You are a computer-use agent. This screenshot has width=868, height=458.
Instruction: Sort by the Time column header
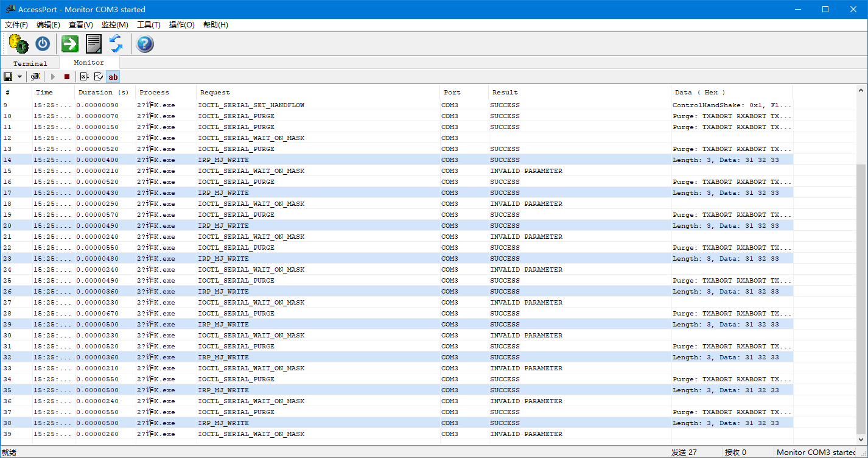coord(53,93)
